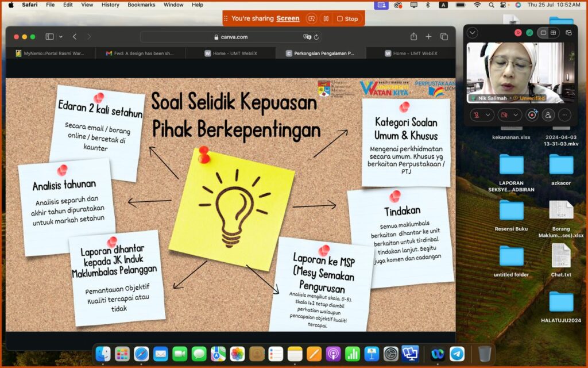Open Webex window layout icon at panel's right
588x368 pixels.
point(569,33)
